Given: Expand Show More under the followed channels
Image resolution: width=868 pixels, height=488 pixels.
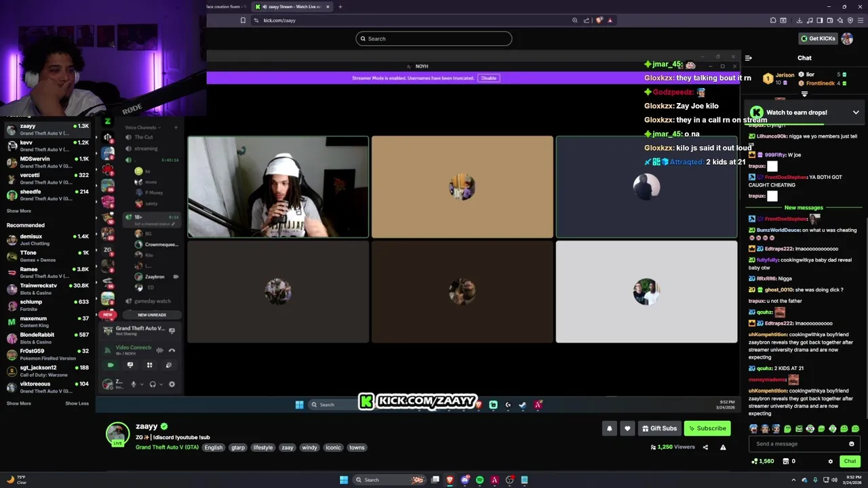Looking at the screenshot, I should 19,211.
